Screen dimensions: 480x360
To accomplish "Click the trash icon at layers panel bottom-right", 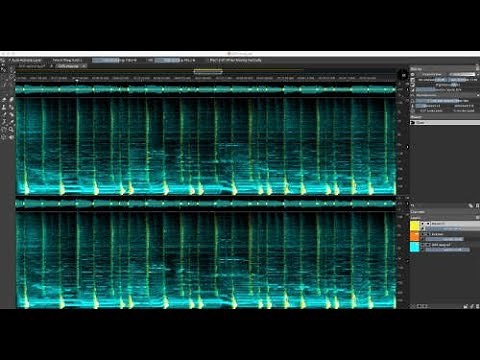I will [x=478, y=306].
